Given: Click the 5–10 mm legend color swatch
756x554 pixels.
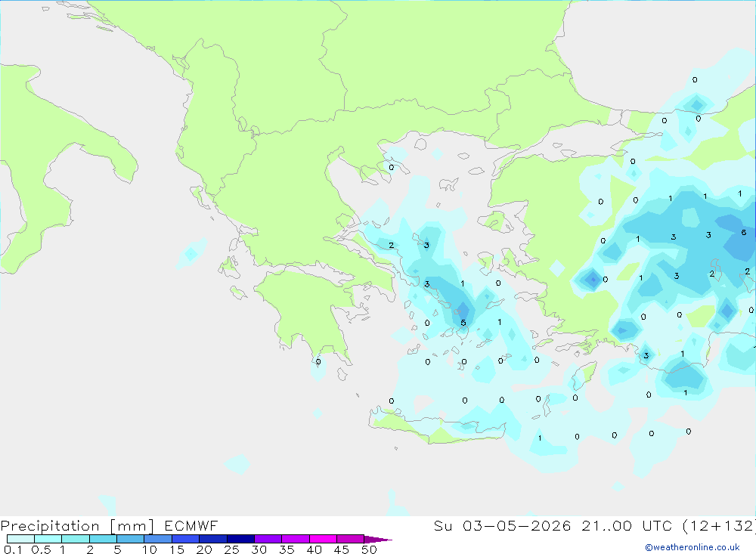Looking at the screenshot, I should click(x=131, y=539).
